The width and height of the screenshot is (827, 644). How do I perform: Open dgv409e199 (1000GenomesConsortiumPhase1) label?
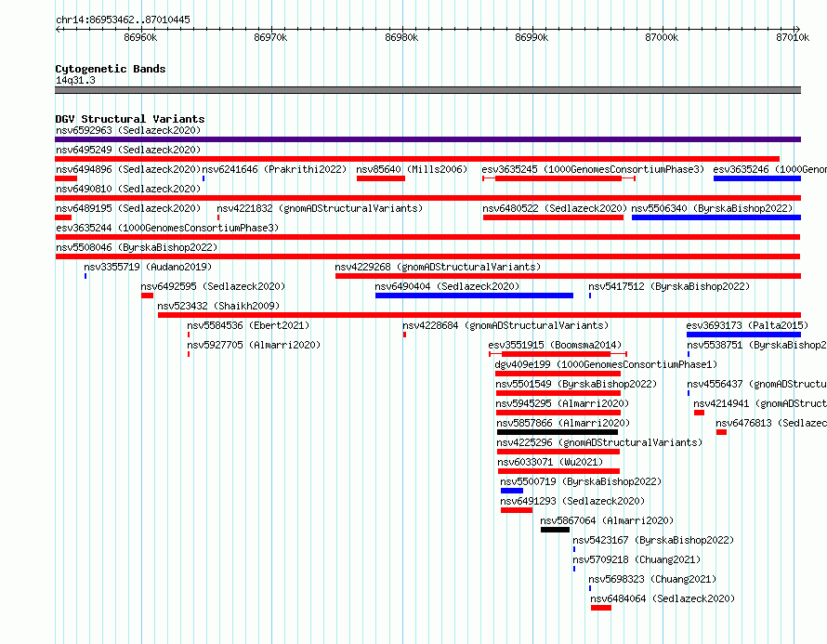pos(606,364)
